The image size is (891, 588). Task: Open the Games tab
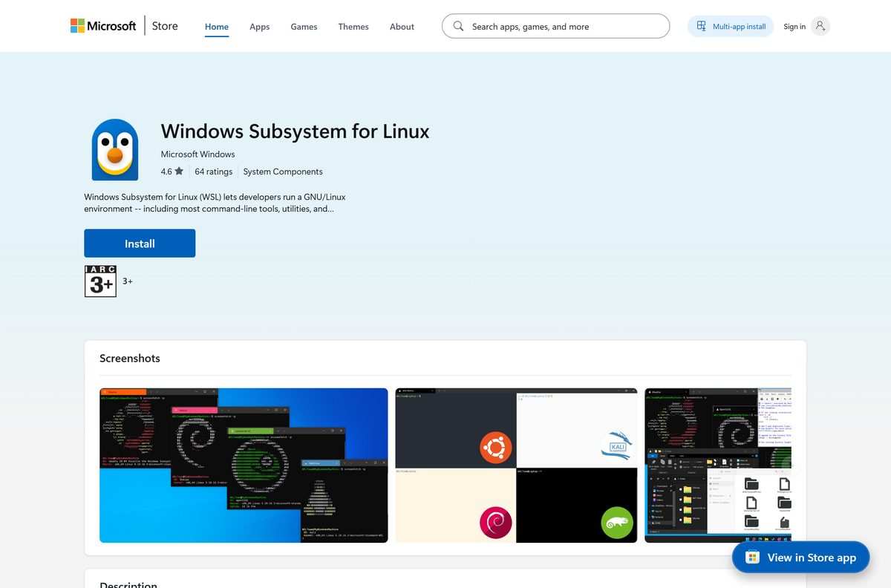pos(304,27)
